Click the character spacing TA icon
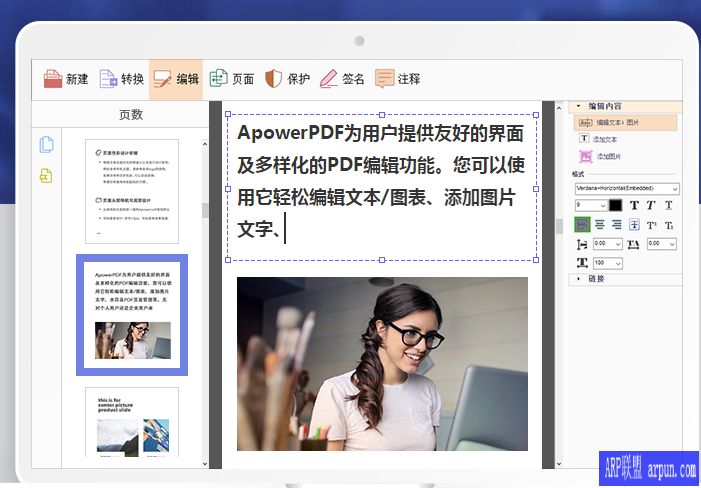Screen dimensions: 701x488 tap(633, 244)
